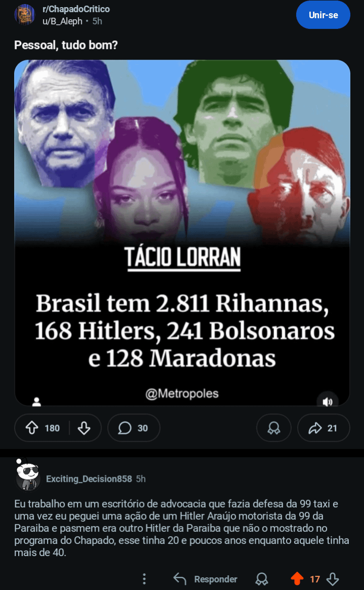364x590 pixels.
Task: Award the comment by Exciting_Decision858
Action: 261,579
